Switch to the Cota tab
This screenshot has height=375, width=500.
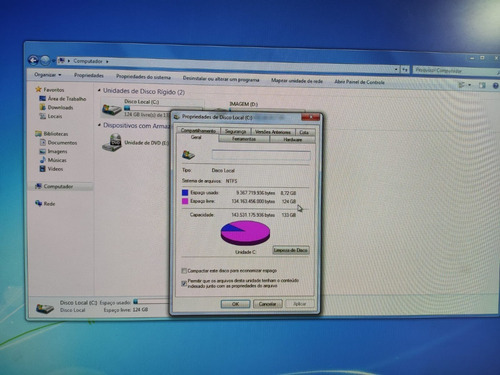304,132
